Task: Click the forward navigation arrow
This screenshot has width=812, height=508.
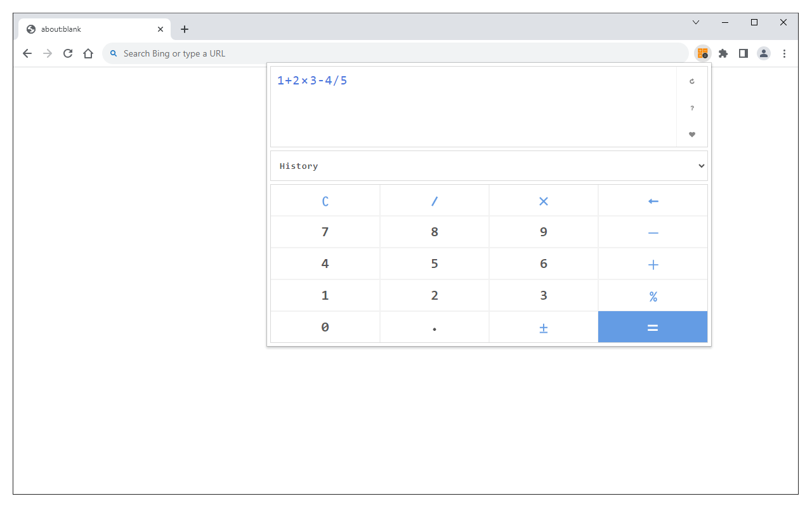Action: tap(48, 53)
